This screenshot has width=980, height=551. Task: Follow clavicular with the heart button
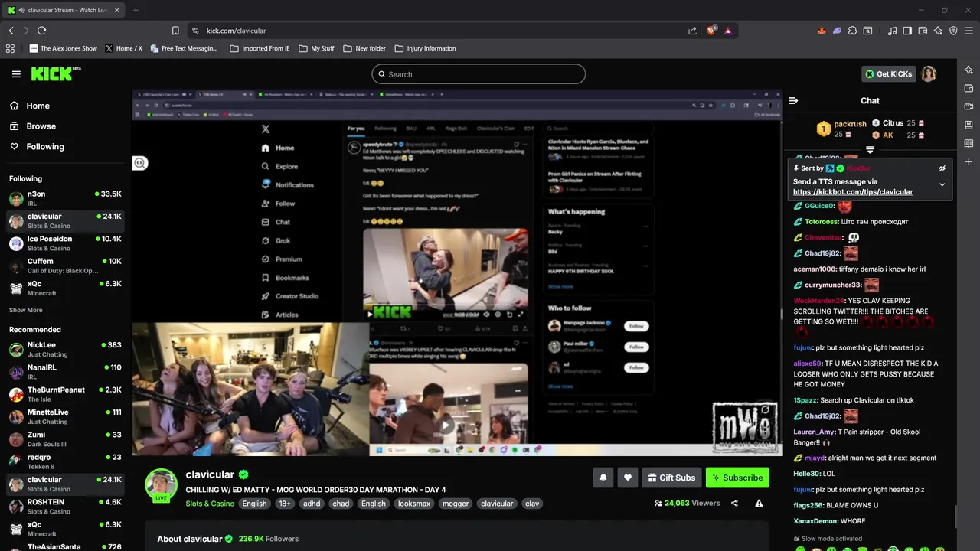tap(627, 478)
